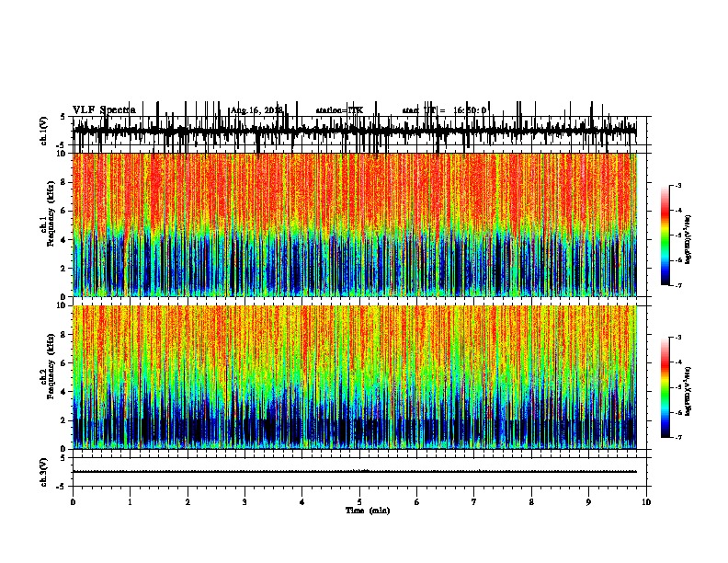Click time-axis tick label '1'
This screenshot has width=728, height=563.
pos(131,502)
